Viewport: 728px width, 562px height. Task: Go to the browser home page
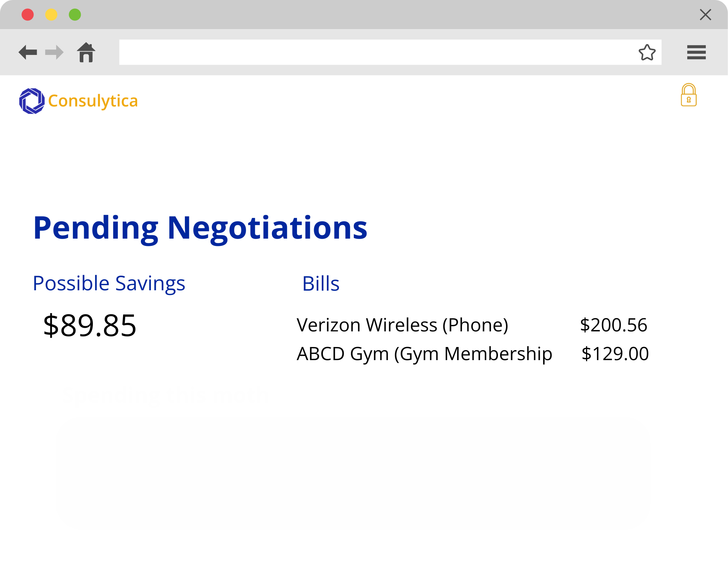pyautogui.click(x=86, y=52)
